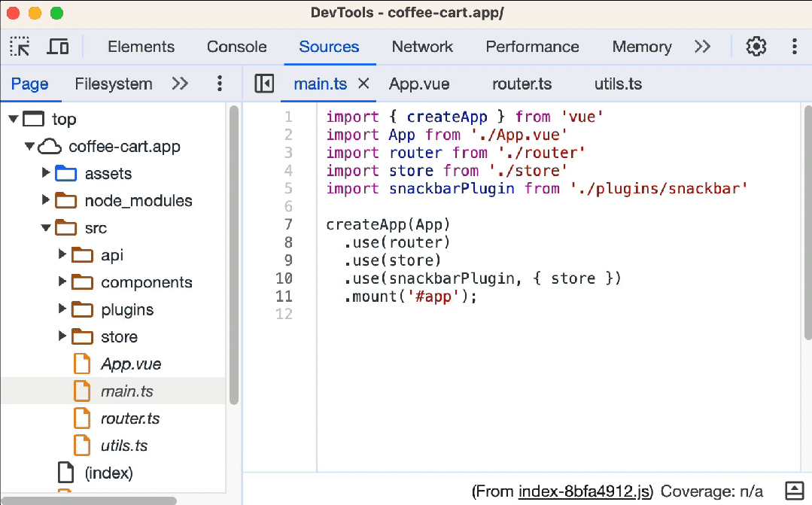Click the coffee-cart.app cloud icon
Viewport: 812px width, 505px height.
(50, 147)
